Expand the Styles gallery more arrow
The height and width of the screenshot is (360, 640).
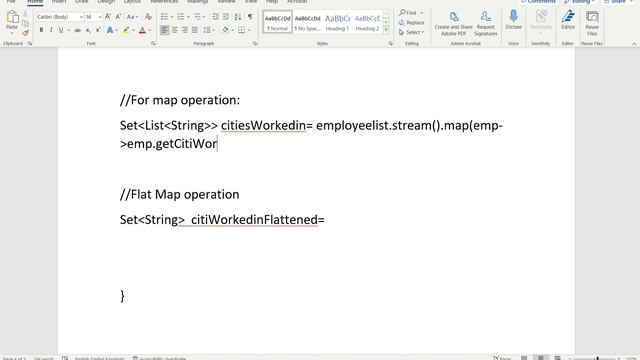[386, 30]
